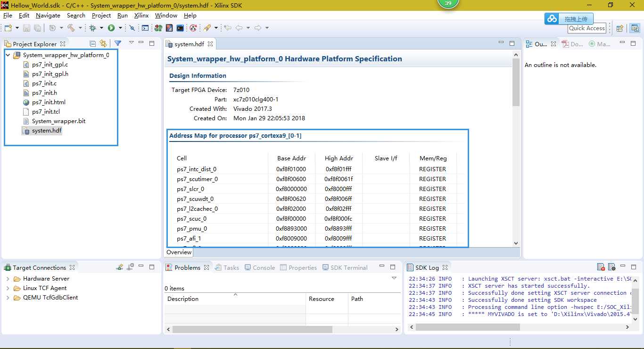Expand the Linux TCF Agent node
The width and height of the screenshot is (644, 349).
tap(8, 288)
